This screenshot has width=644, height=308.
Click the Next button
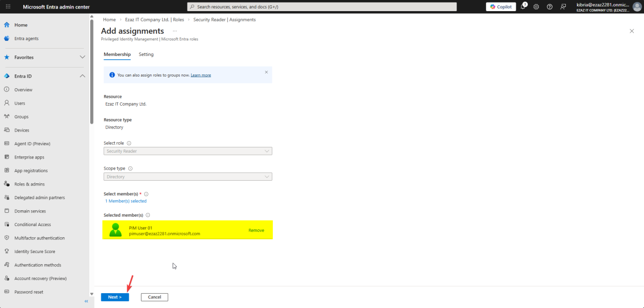[x=115, y=297]
